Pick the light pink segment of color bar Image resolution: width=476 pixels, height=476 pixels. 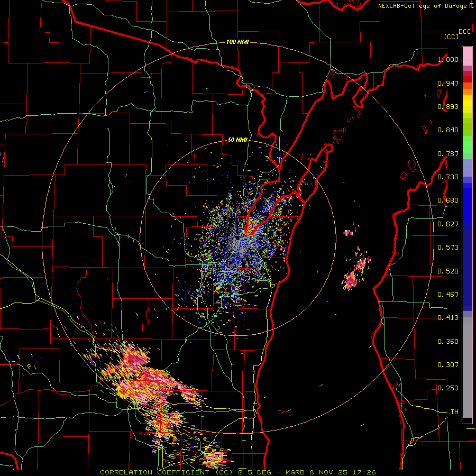pos(467,56)
